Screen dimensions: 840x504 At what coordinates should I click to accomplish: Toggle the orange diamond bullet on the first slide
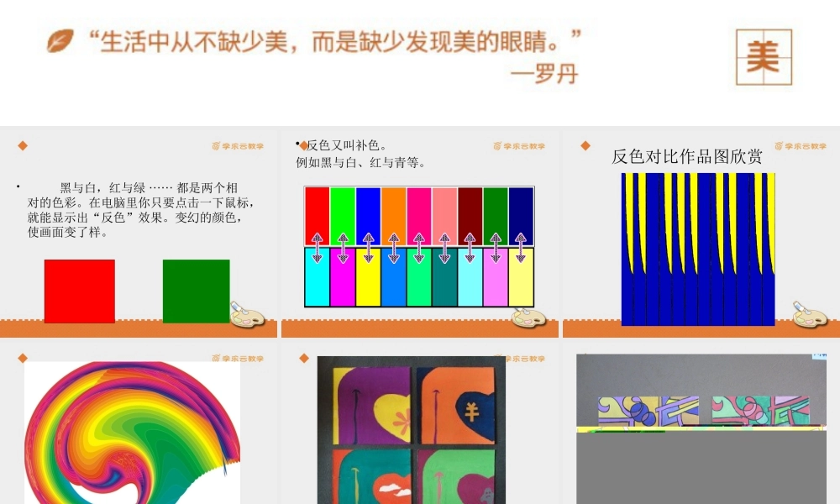tap(21, 145)
